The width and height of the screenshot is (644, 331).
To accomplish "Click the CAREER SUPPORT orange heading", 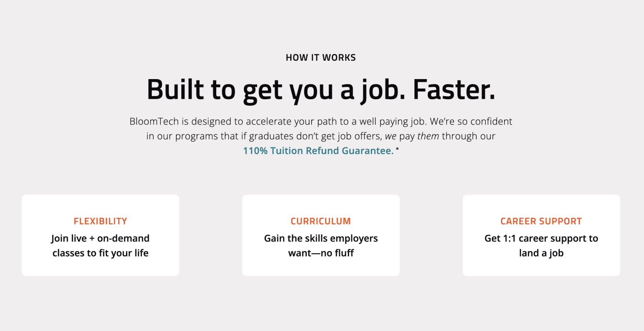I will (541, 221).
